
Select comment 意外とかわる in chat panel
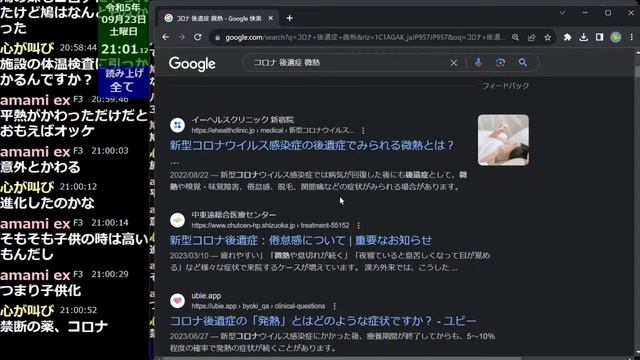[x=40, y=167]
